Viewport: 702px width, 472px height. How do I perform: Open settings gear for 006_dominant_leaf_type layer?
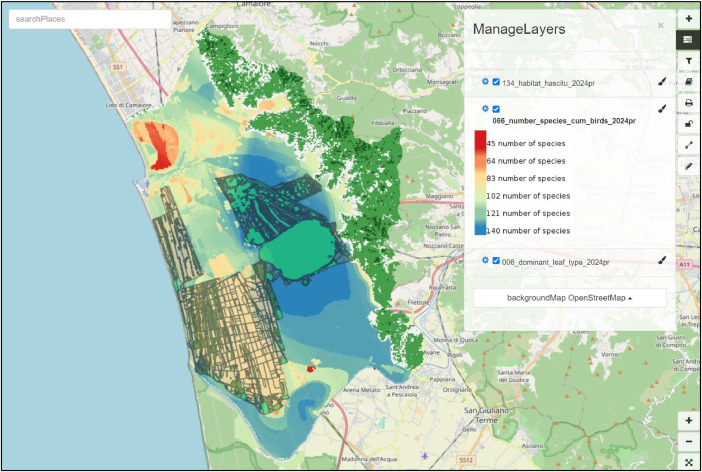point(485,260)
